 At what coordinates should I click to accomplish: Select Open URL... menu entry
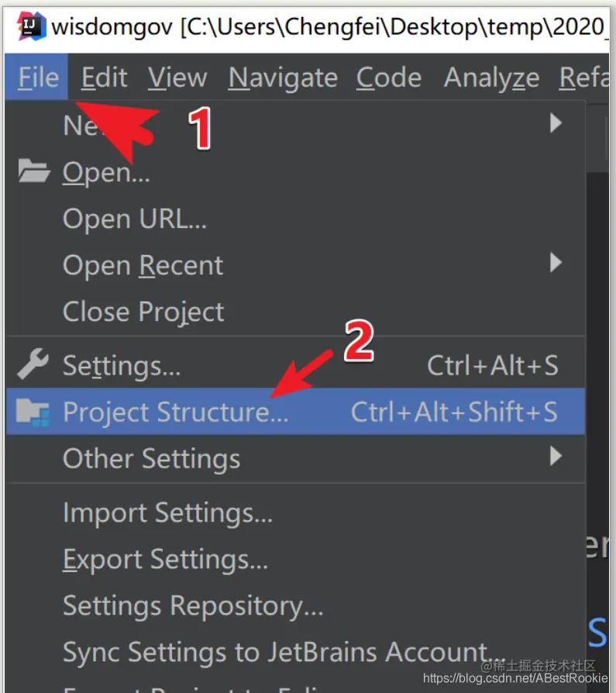pyautogui.click(x=135, y=219)
